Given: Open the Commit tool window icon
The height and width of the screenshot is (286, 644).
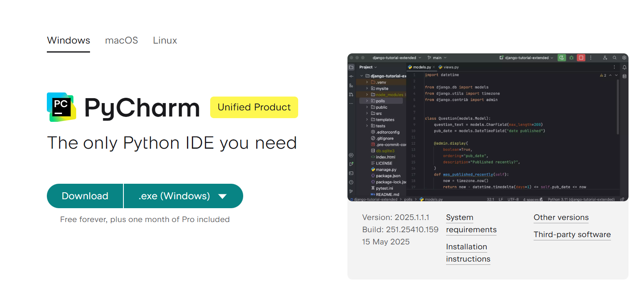Looking at the screenshot, I should [x=351, y=76].
